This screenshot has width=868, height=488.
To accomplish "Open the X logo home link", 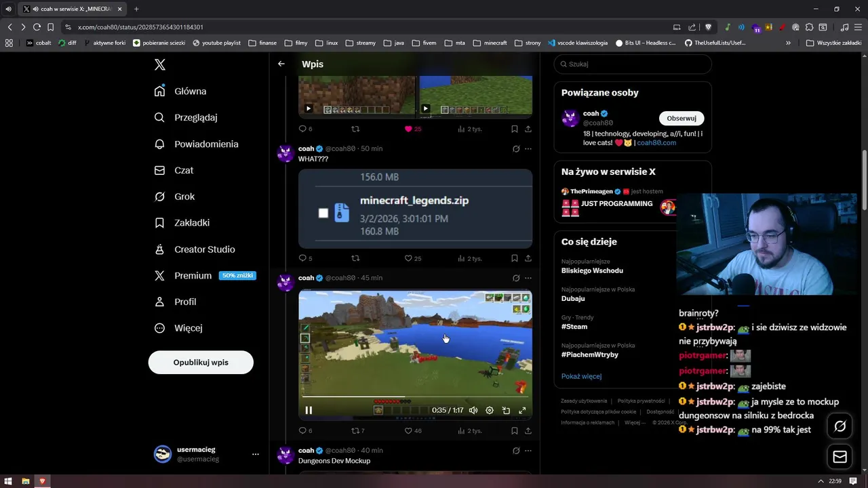I will pos(159,64).
